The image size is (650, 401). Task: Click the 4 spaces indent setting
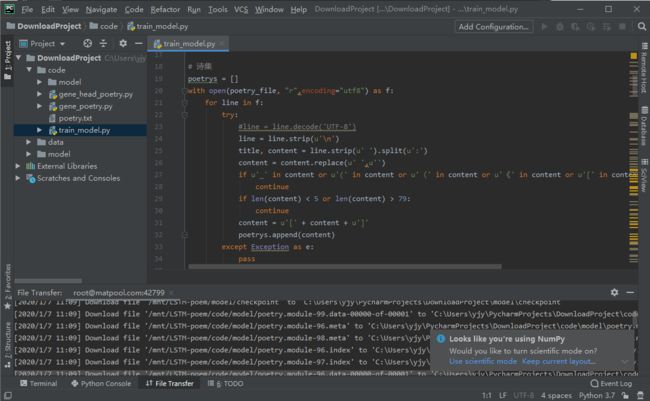(x=556, y=396)
